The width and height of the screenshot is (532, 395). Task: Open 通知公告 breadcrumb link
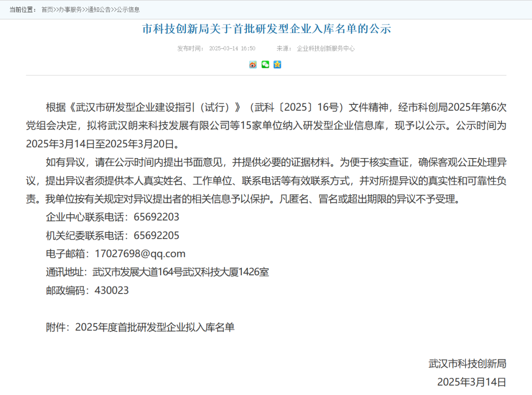[100, 9]
